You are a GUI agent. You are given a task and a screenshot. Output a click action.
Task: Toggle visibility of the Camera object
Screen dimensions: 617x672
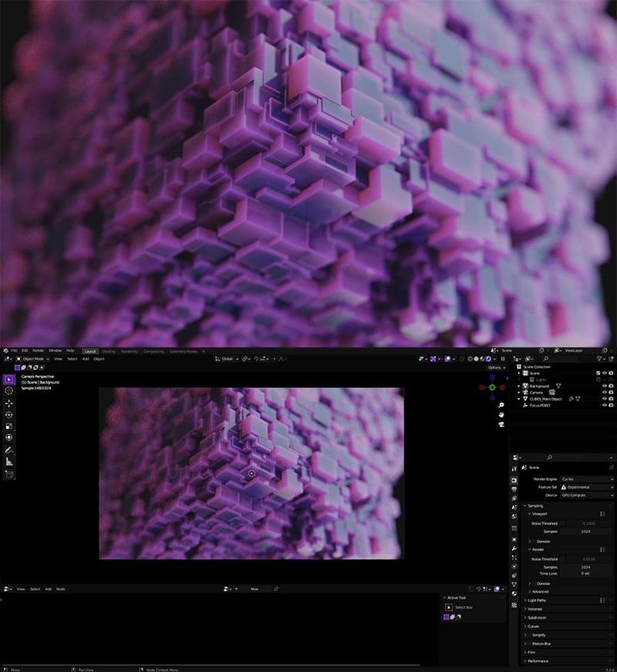[605, 393]
